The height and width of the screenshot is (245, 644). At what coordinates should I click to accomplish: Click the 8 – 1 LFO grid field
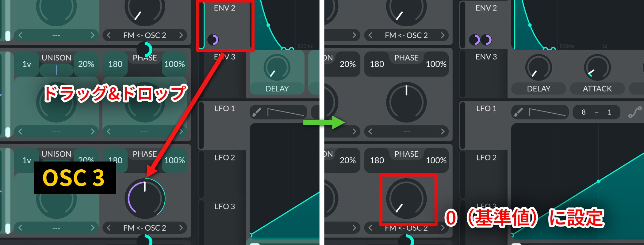click(x=596, y=112)
